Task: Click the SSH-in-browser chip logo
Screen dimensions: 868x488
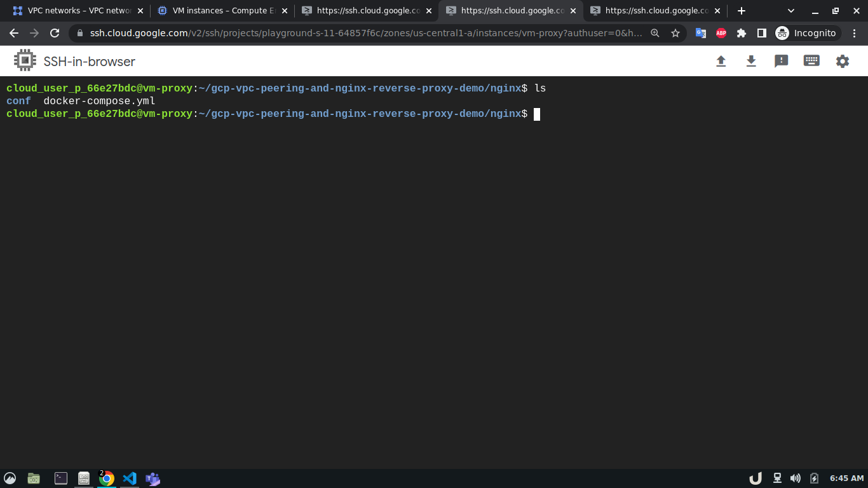Action: coord(25,61)
